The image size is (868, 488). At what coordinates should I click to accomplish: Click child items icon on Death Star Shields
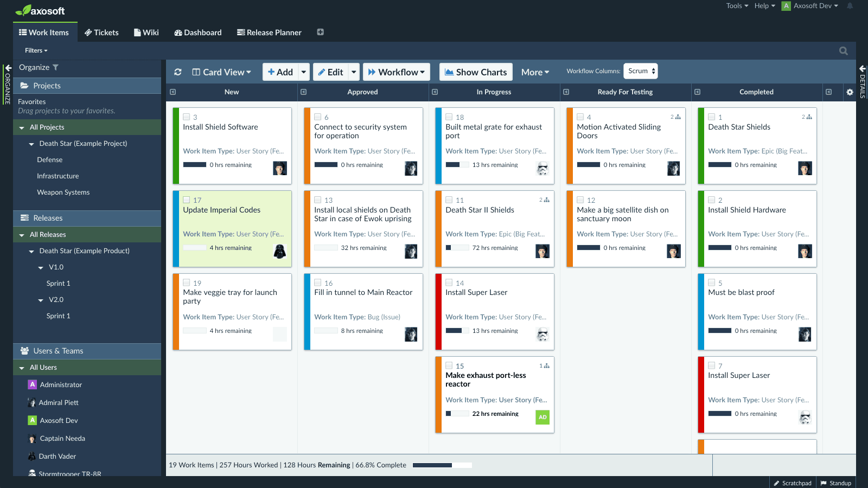click(x=808, y=117)
